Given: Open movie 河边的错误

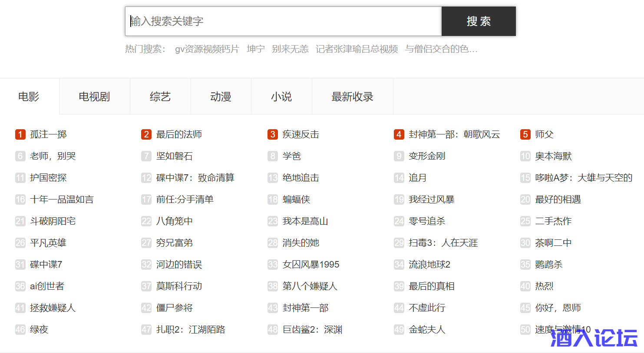Looking at the screenshot, I should 179,265.
